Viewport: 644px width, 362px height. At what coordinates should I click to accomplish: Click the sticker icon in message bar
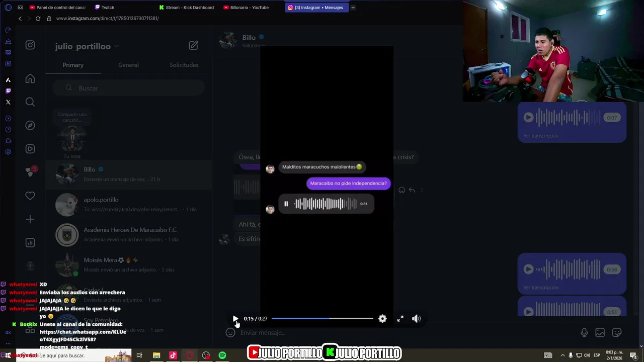(617, 332)
